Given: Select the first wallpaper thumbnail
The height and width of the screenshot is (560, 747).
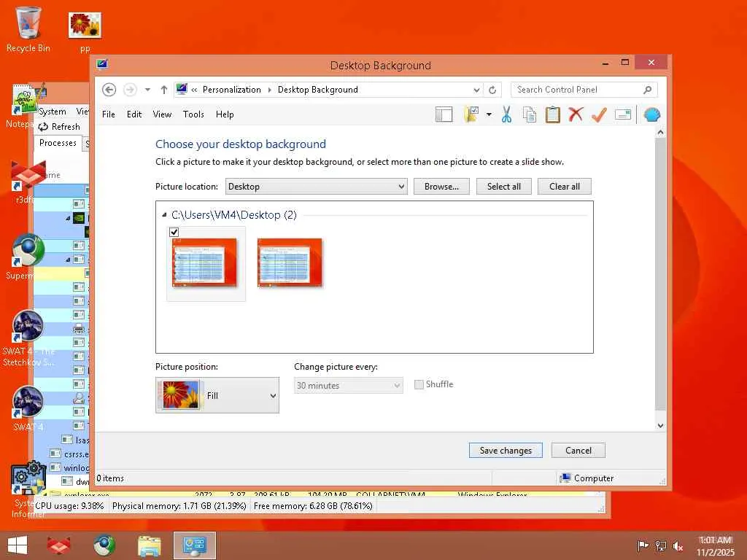Looking at the screenshot, I should (x=204, y=262).
